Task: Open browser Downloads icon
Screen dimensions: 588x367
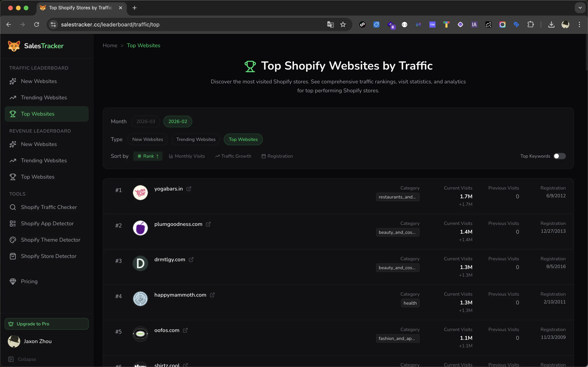Action: (x=551, y=24)
